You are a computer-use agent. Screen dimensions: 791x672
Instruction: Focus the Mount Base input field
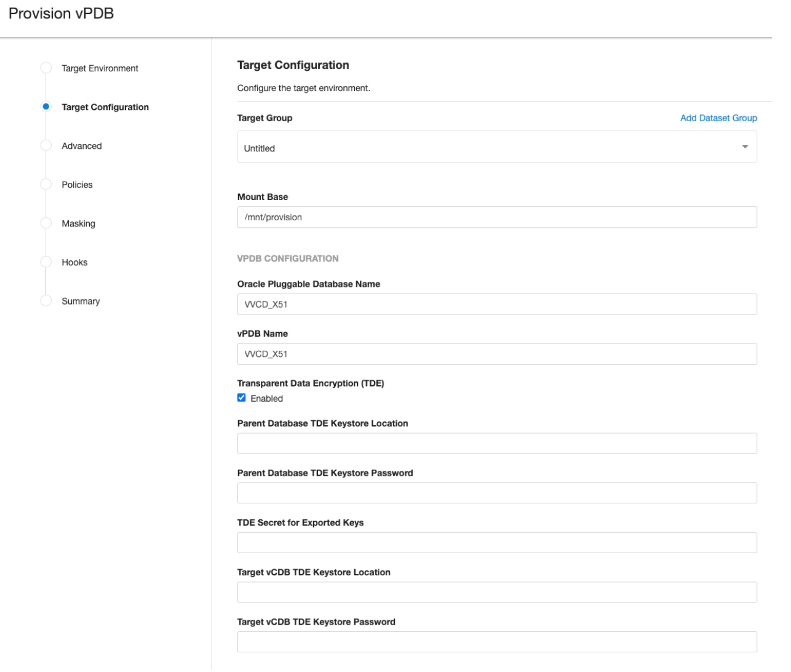click(496, 217)
